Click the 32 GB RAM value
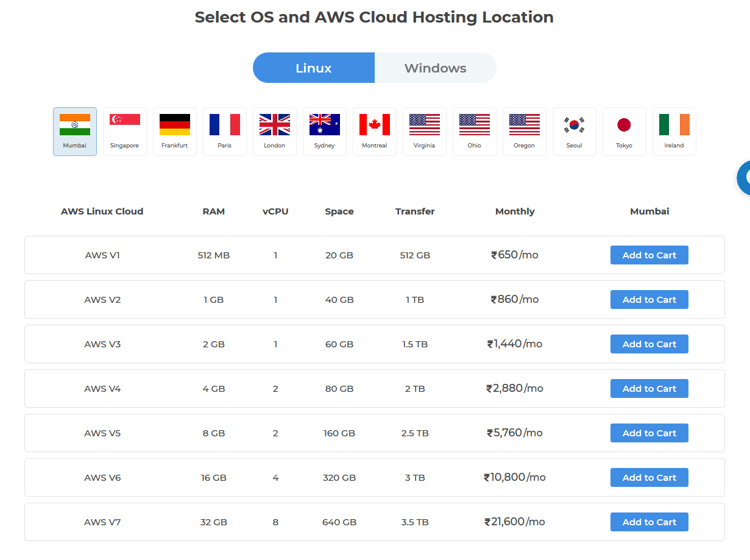This screenshot has height=560, width=750. (214, 522)
